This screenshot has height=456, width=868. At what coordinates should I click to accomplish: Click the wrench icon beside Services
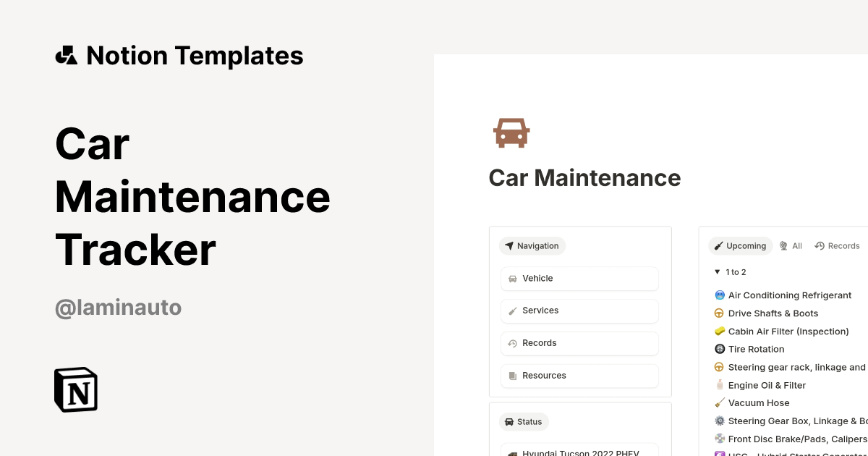coord(513,311)
